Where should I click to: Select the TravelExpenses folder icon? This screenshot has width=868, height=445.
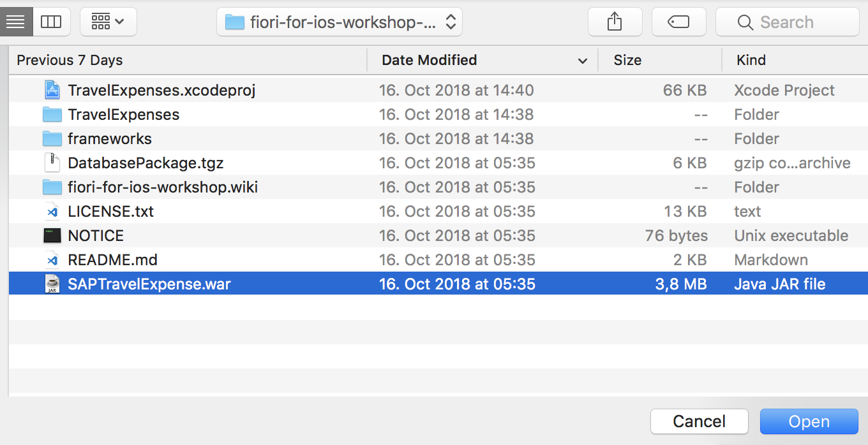(x=52, y=115)
